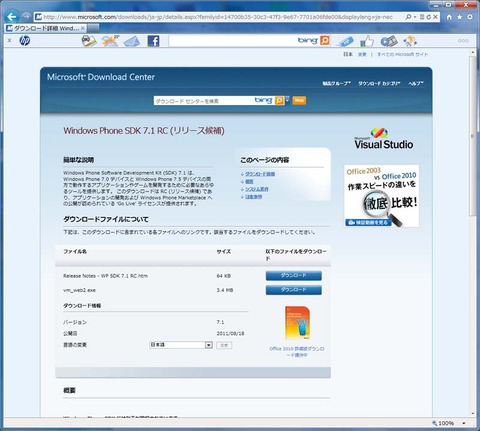Image resolution: width=480 pixels, height=431 pixels.
Task: Click the thumbs-up toolbar icon
Action: coord(367,41)
